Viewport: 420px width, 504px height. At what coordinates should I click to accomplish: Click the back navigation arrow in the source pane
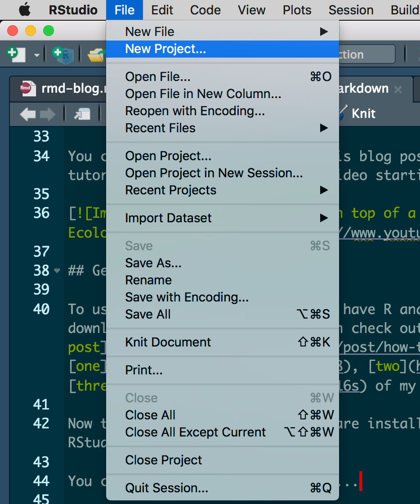28,113
